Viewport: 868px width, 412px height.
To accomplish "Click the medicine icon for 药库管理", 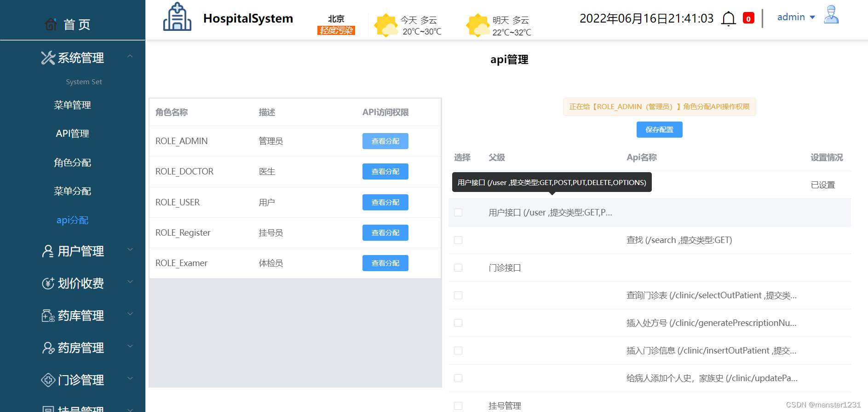I will click(48, 315).
